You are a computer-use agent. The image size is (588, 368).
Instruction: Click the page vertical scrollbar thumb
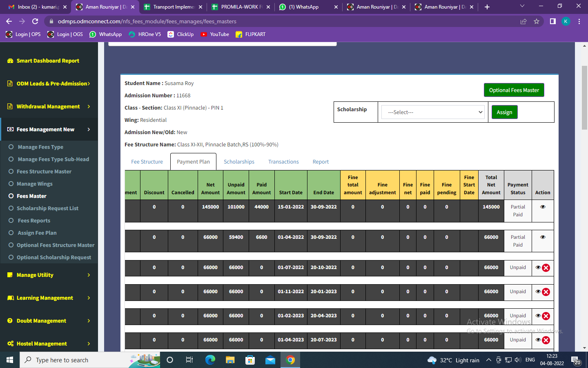click(x=584, y=98)
